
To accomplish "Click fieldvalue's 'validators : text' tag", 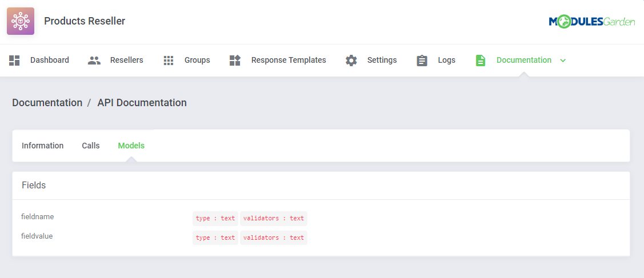I will click(274, 238).
